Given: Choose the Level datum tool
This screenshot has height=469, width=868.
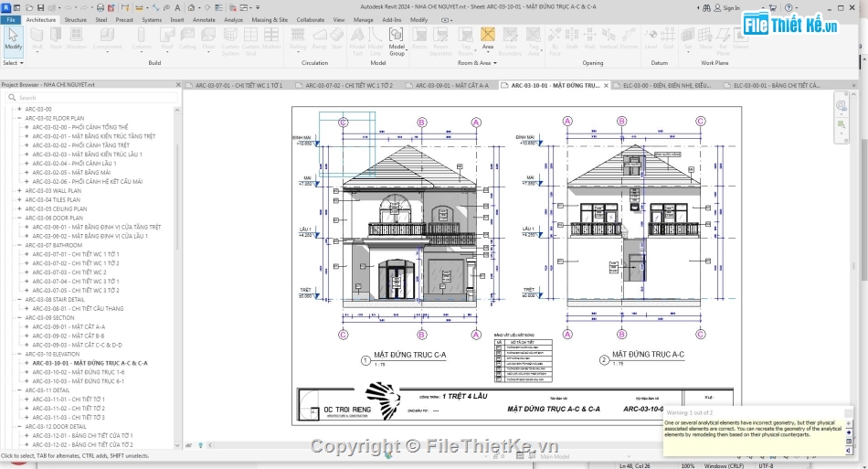Looking at the screenshot, I should tap(651, 38).
